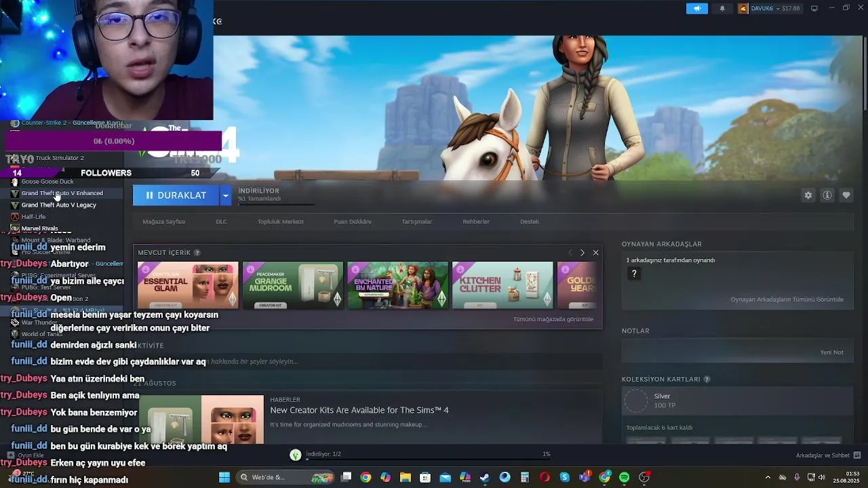Open New Creator Kits news headline
Image resolution: width=868 pixels, height=488 pixels.
pos(359,411)
